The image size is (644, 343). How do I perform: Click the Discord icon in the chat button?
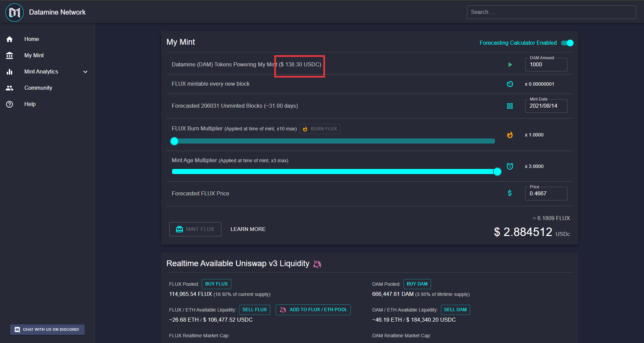point(17,330)
